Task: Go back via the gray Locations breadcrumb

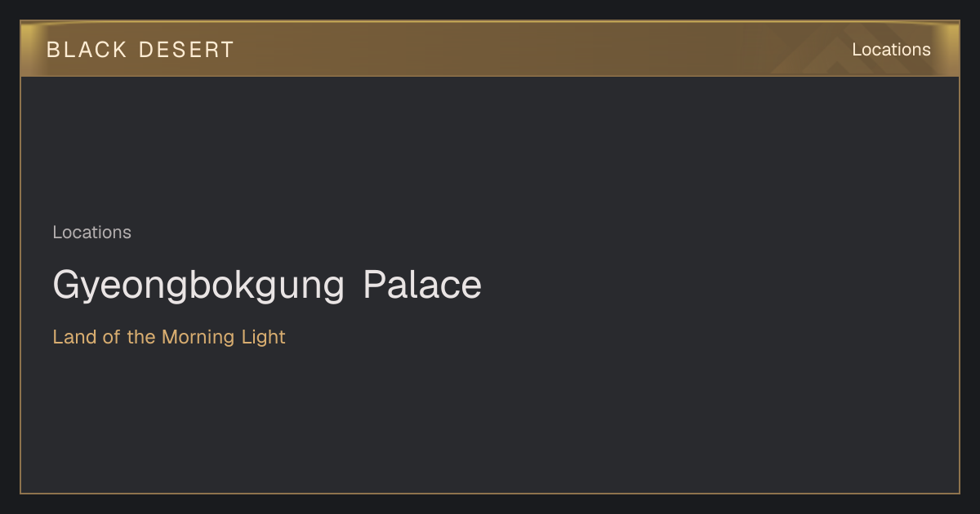Action: [x=91, y=233]
